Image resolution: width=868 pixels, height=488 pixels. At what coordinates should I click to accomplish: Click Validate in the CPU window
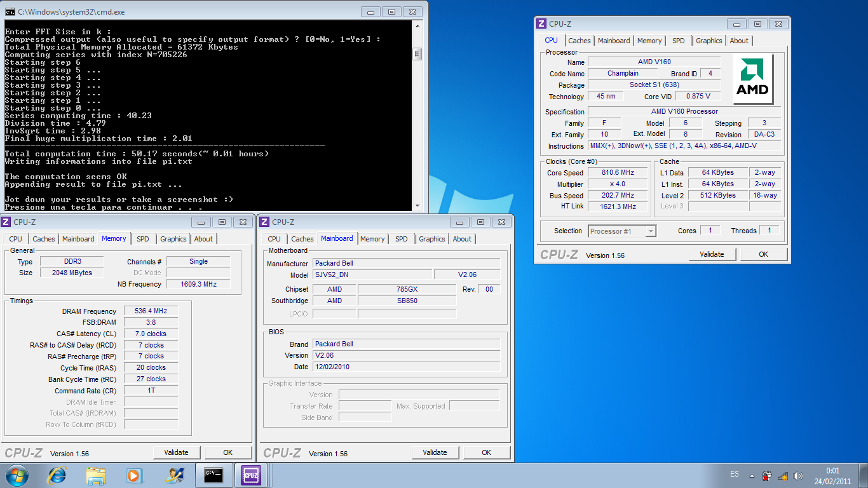pos(712,254)
